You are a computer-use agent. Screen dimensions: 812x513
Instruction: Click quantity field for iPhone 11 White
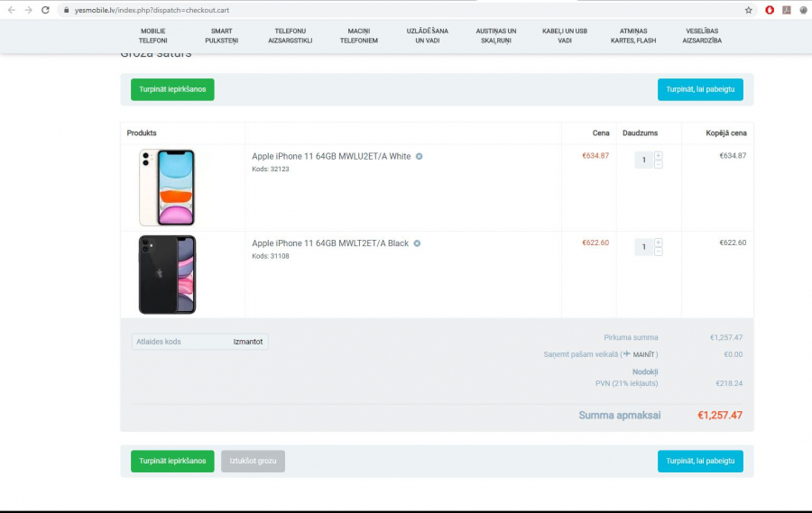point(643,160)
